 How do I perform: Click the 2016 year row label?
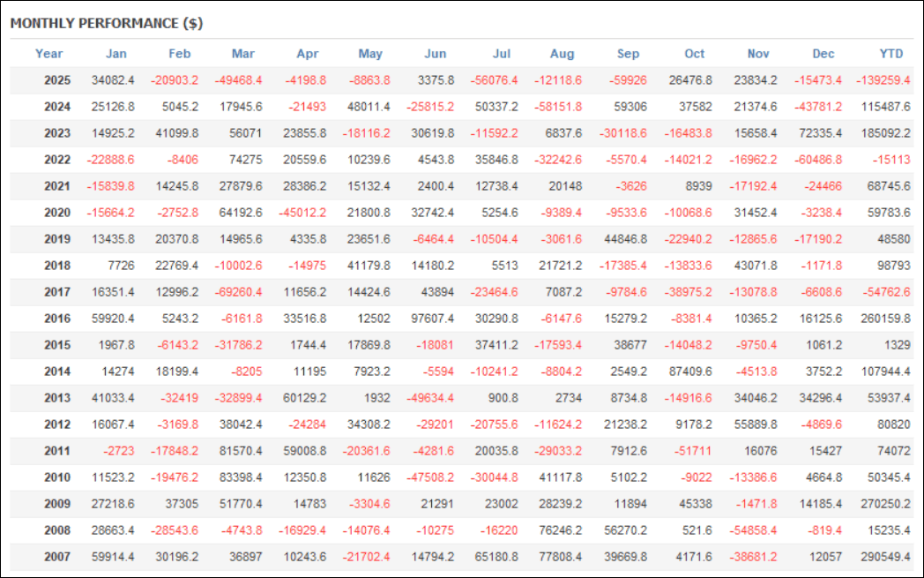(57, 318)
